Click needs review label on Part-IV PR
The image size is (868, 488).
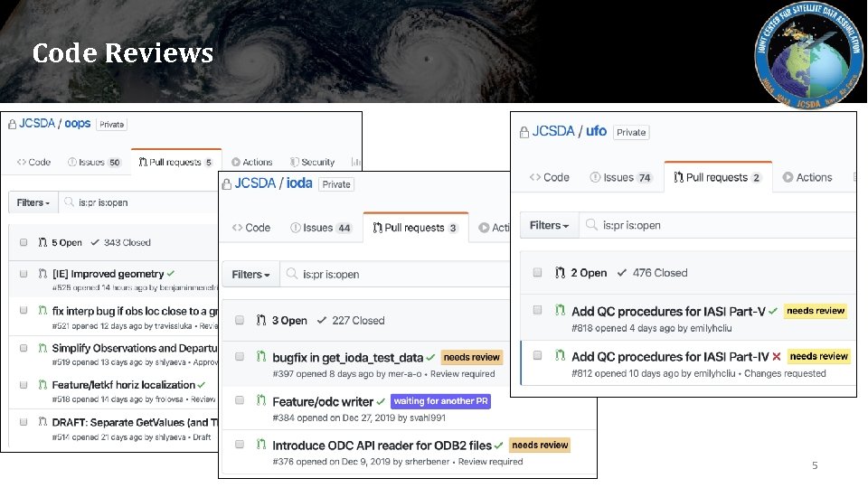pos(819,356)
